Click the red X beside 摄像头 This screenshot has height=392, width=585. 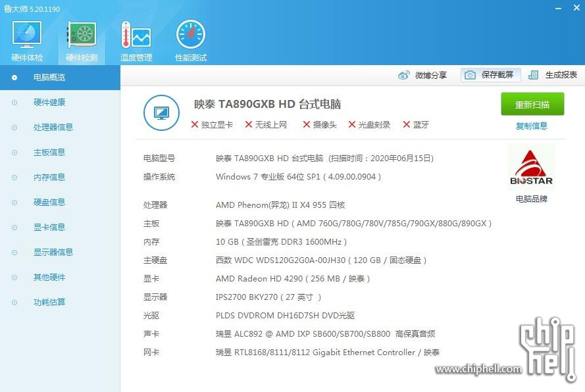(x=306, y=124)
